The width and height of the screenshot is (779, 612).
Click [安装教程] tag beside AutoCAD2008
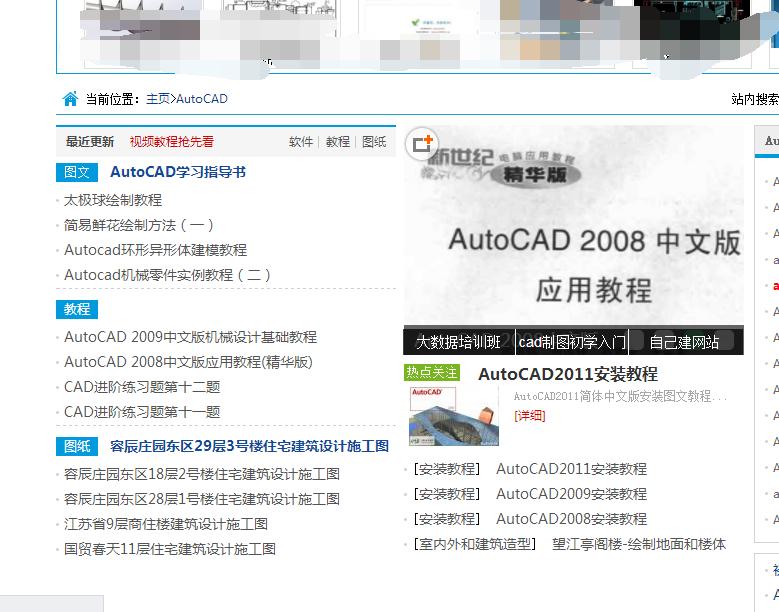447,519
